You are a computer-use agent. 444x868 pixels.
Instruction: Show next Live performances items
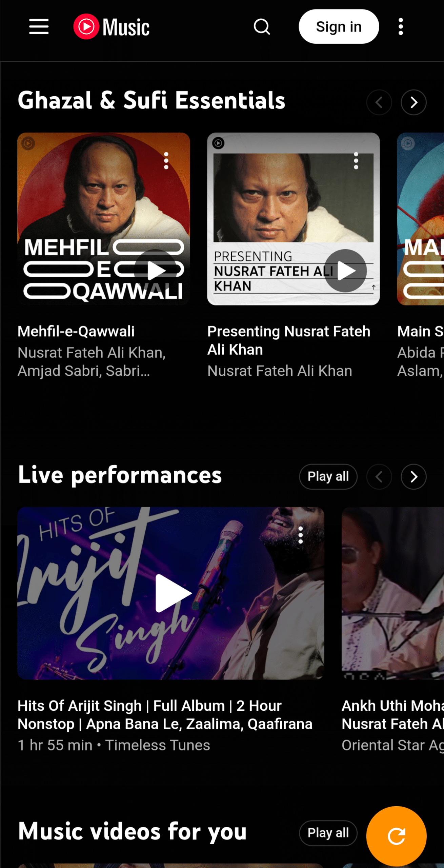[413, 476]
